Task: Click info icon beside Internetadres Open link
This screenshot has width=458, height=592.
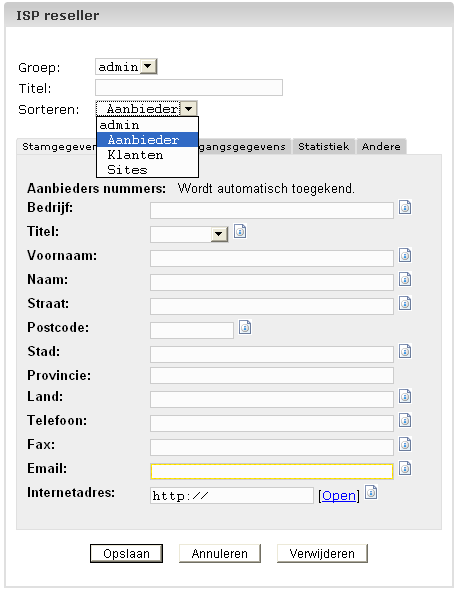Action: point(371,492)
